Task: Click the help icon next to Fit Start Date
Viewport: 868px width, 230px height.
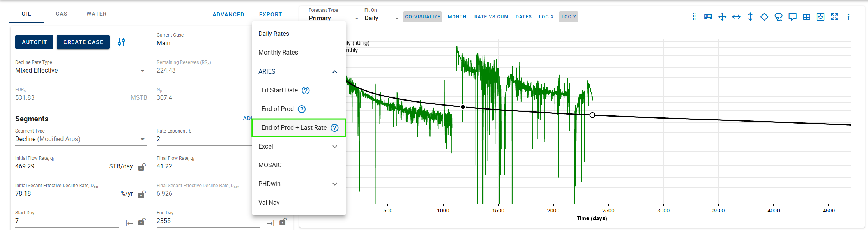Action: [x=306, y=90]
